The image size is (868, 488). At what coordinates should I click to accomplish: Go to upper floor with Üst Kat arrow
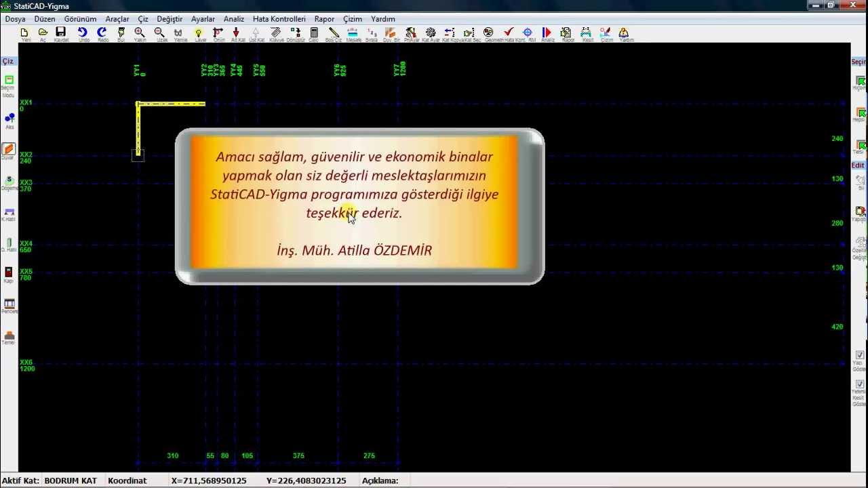pyautogui.click(x=256, y=33)
